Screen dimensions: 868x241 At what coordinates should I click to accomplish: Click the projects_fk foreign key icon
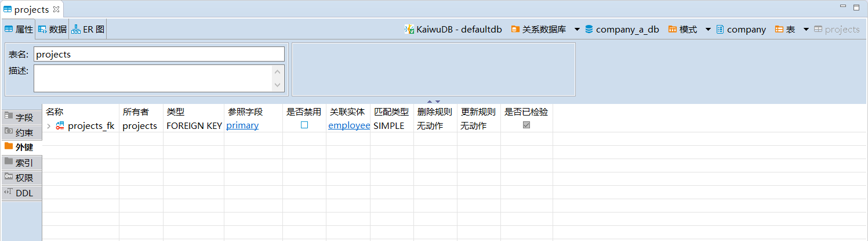(60, 126)
